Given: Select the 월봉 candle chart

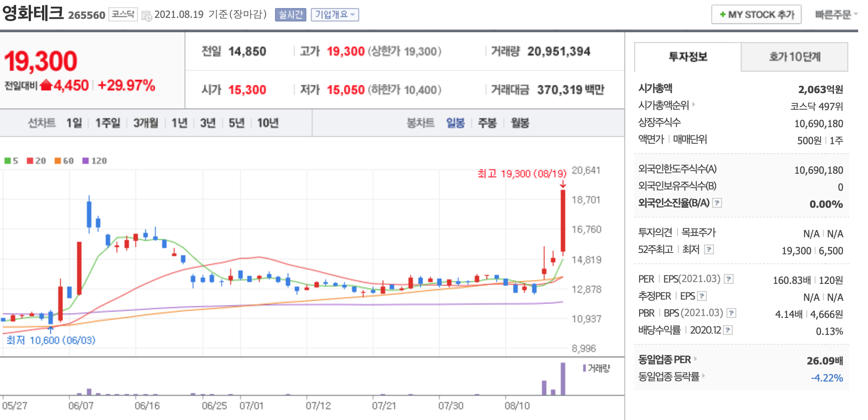Looking at the screenshot, I should 520,123.
